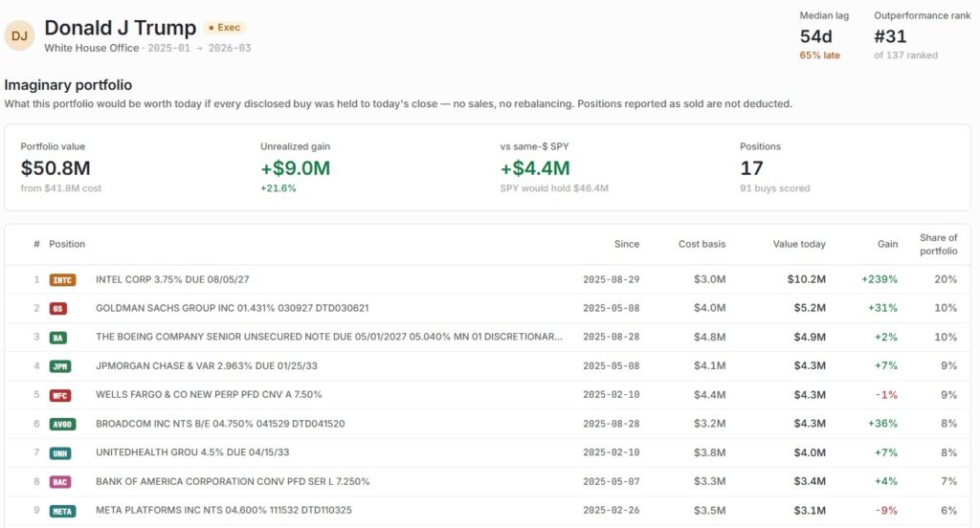Click the #31 outperformance rank

pos(890,36)
